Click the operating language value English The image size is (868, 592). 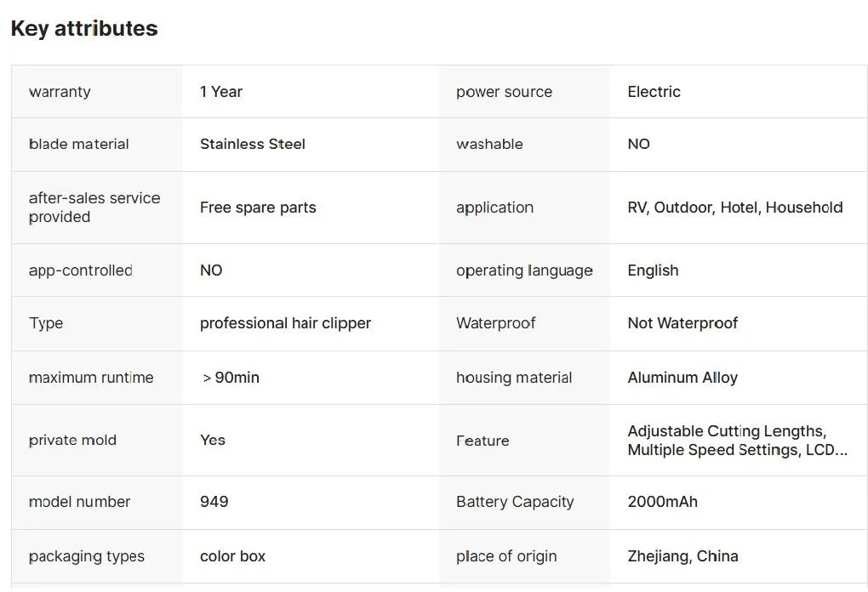(x=653, y=270)
